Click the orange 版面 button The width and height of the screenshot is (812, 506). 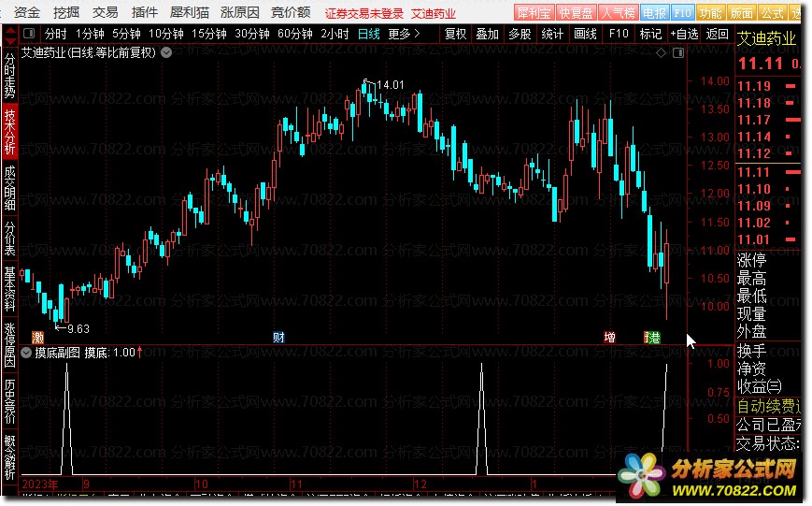click(x=741, y=13)
